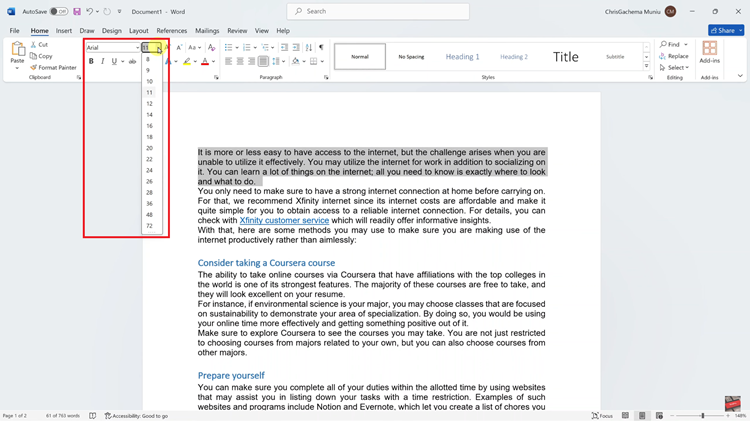This screenshot has height=421, width=750.
Task: Sort the selected text
Action: (x=309, y=47)
